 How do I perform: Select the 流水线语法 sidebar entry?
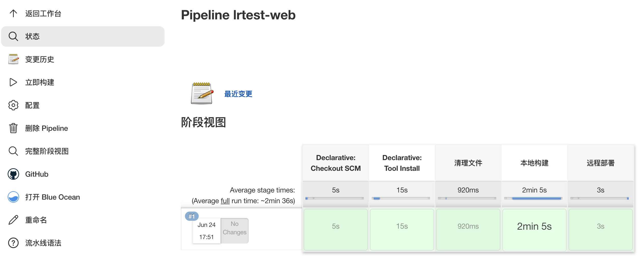43,243
